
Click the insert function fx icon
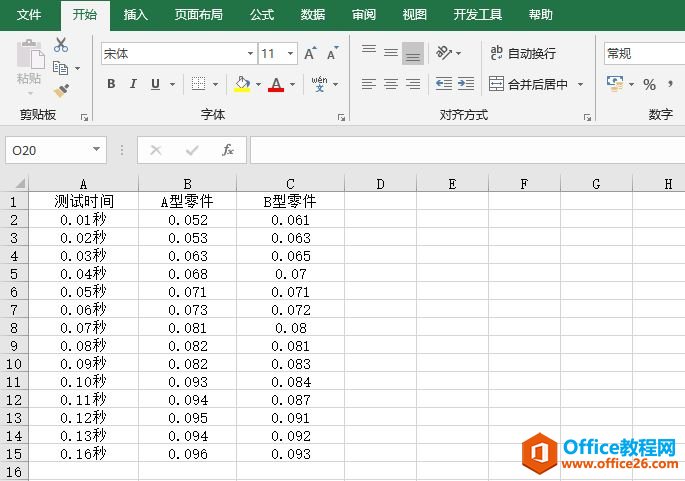click(x=228, y=150)
